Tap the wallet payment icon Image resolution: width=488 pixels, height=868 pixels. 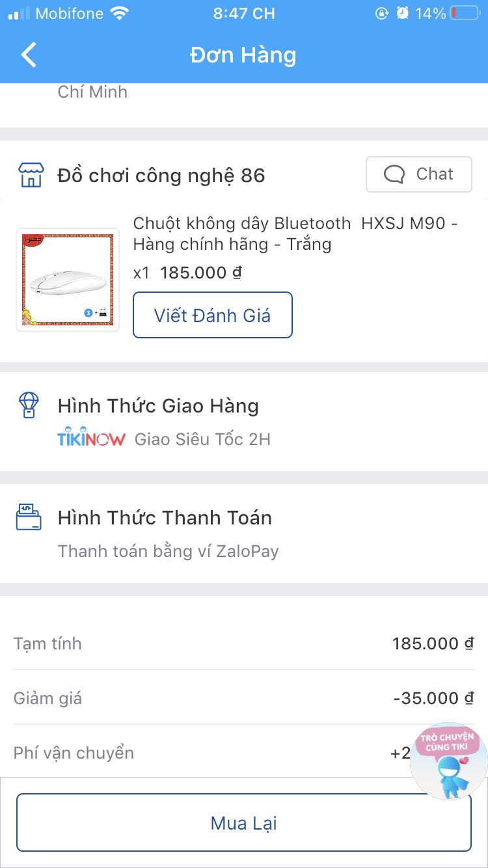pyautogui.click(x=27, y=517)
